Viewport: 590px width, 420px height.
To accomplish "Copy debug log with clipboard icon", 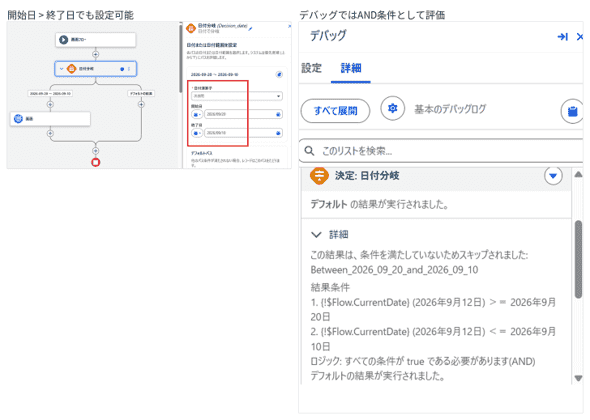I will (x=572, y=111).
